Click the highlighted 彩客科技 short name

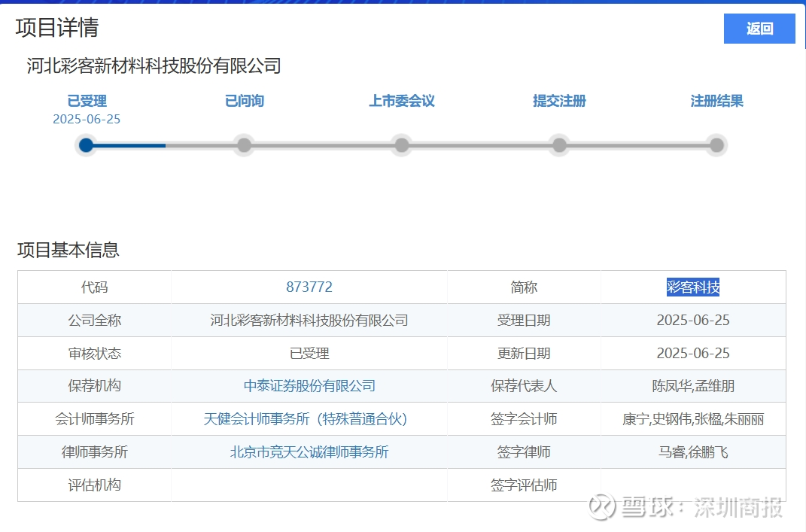click(x=693, y=287)
